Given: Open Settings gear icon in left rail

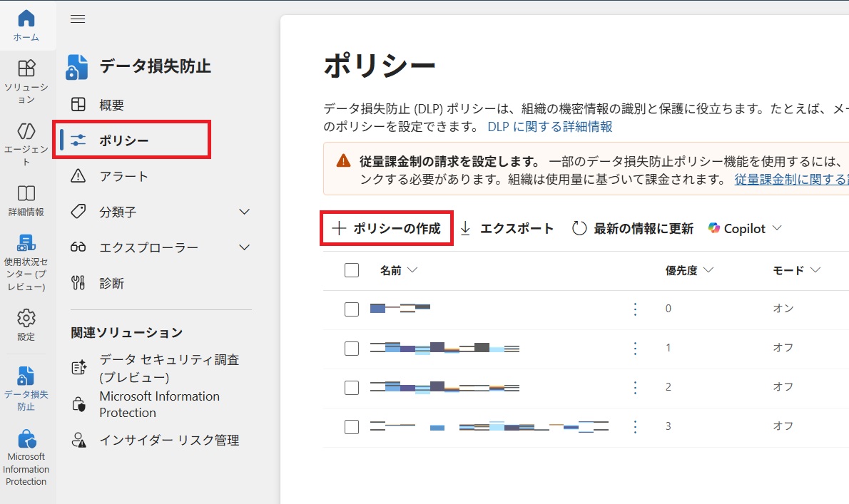Looking at the screenshot, I should tap(26, 318).
